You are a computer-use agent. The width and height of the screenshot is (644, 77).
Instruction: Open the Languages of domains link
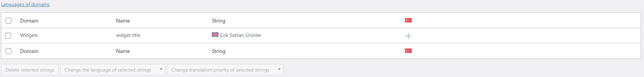(x=25, y=4)
